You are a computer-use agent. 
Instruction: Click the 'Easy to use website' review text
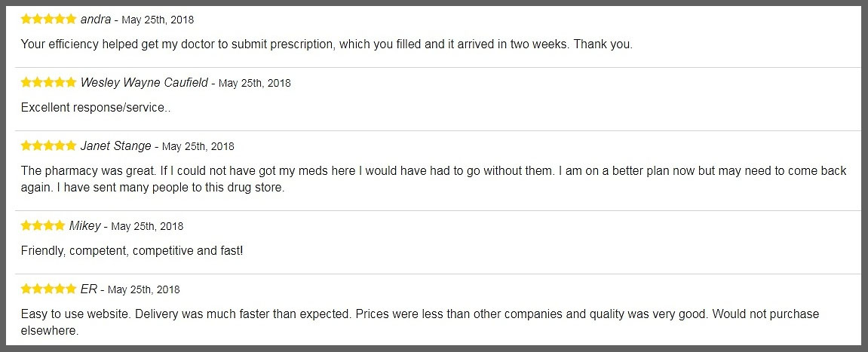click(x=419, y=321)
